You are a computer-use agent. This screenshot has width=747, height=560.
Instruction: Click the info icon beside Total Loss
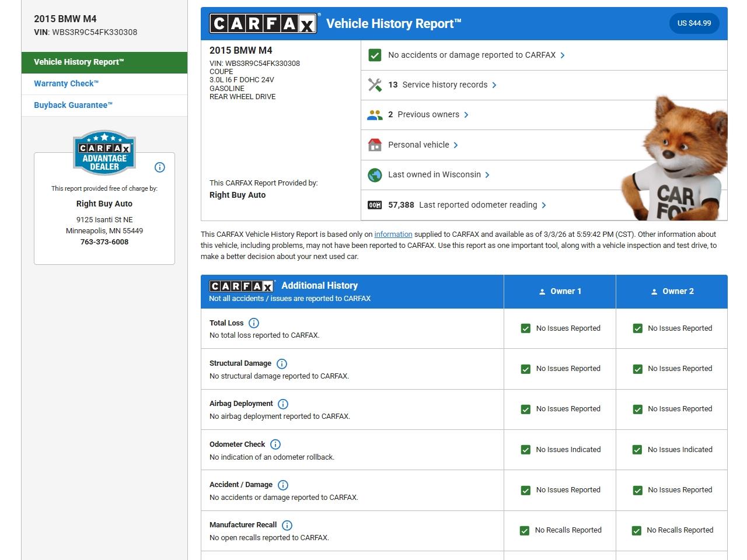click(x=254, y=323)
